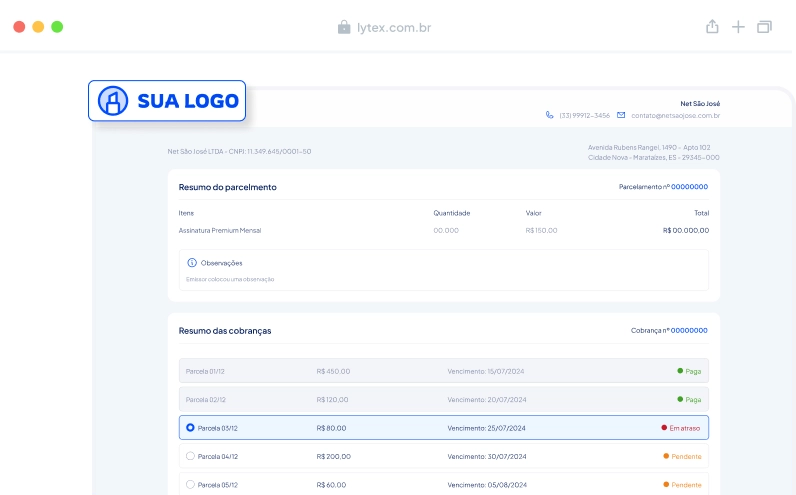Click the paid Parcela 01/12 row

(x=444, y=371)
